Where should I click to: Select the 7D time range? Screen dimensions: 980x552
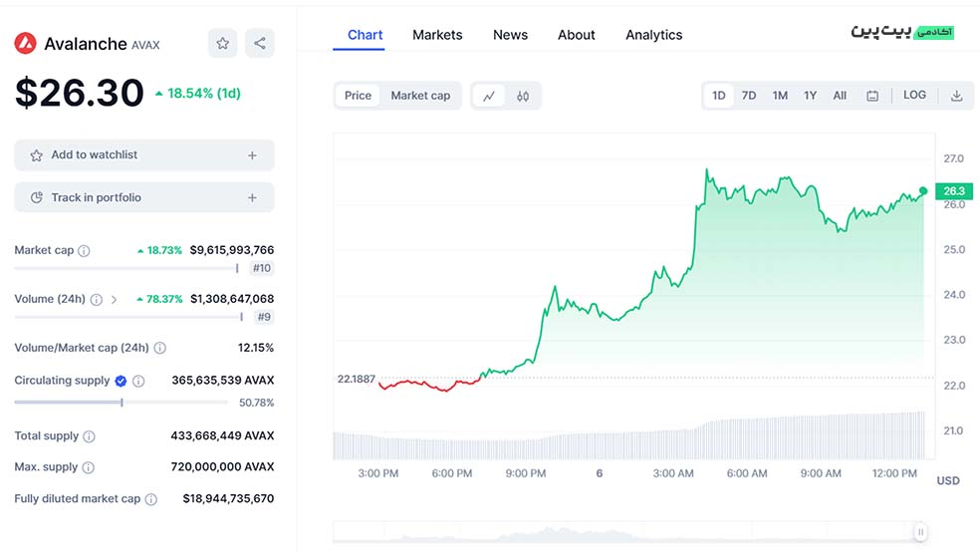749,96
